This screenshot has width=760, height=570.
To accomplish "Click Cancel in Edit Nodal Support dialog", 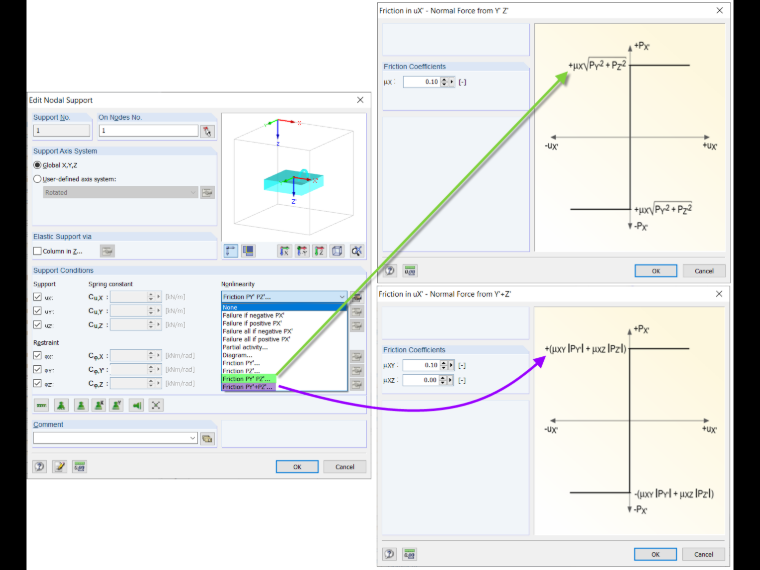I will click(x=345, y=466).
